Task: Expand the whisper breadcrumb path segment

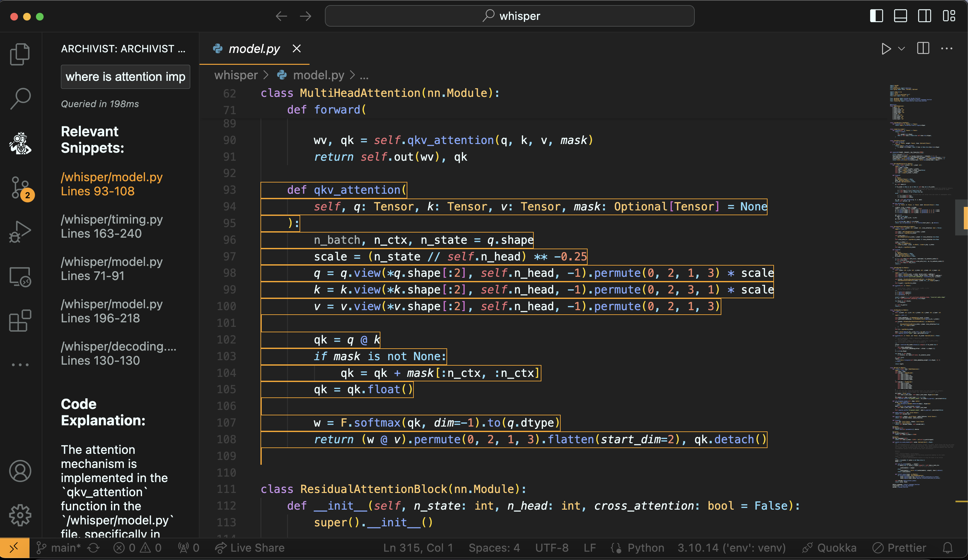Action: 235,74
